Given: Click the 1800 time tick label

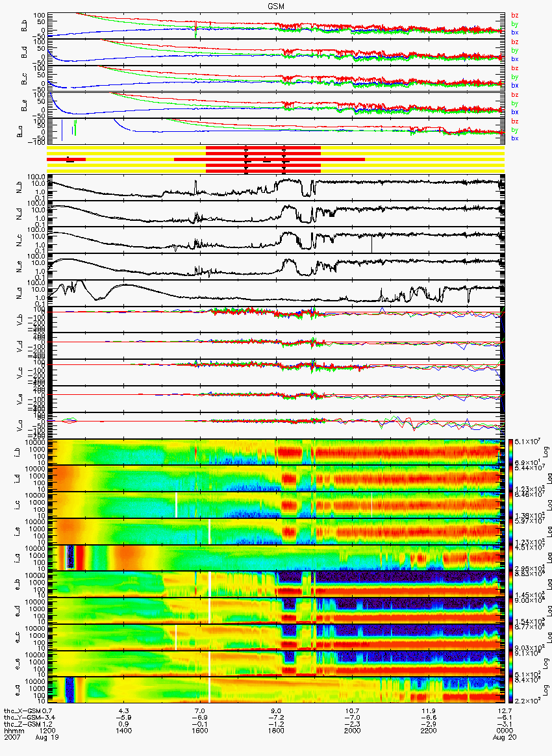Looking at the screenshot, I should [276, 731].
